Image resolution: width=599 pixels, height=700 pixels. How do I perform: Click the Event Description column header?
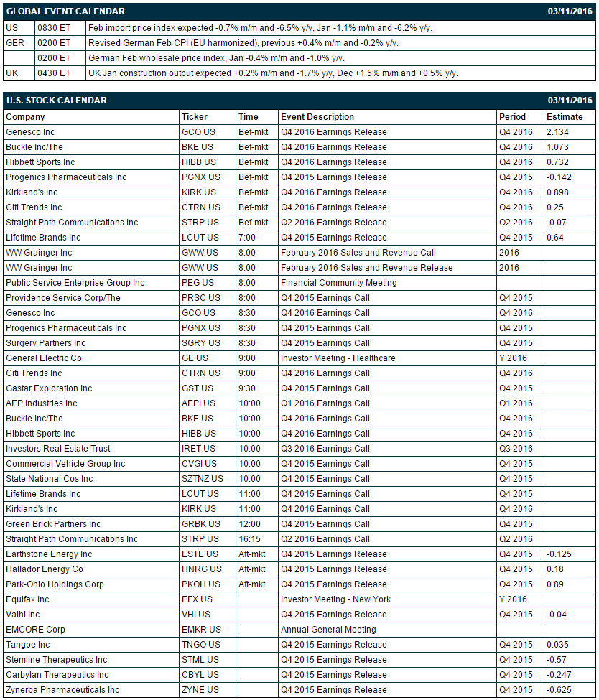pos(317,117)
